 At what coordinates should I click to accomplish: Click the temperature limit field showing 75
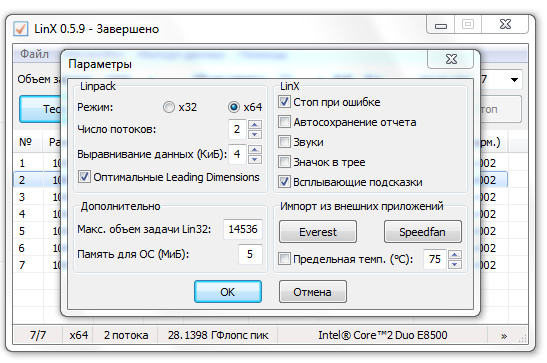click(435, 259)
